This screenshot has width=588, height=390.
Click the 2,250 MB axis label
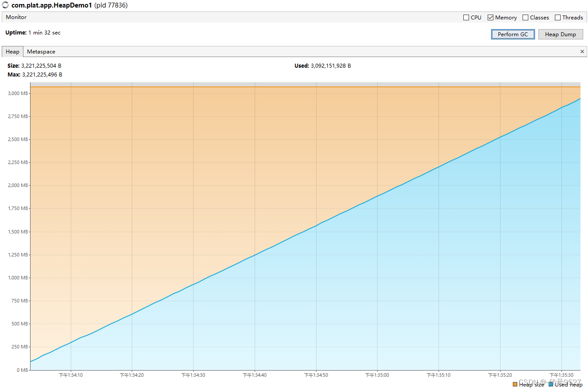click(18, 162)
